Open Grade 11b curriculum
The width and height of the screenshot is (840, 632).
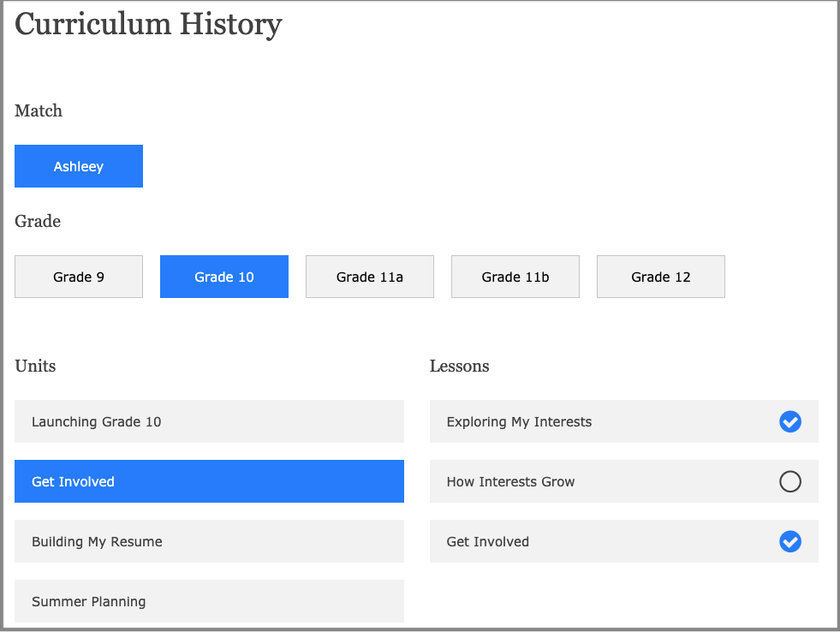515,277
